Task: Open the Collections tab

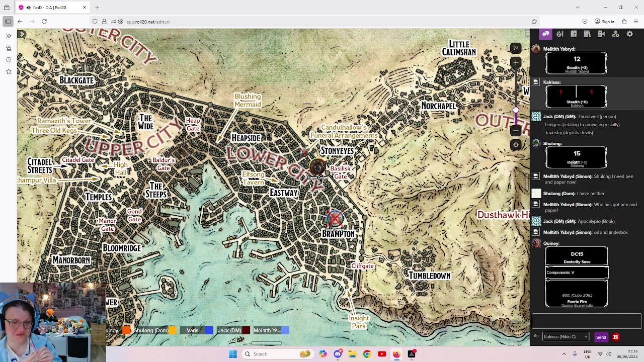Action: [x=615, y=34]
